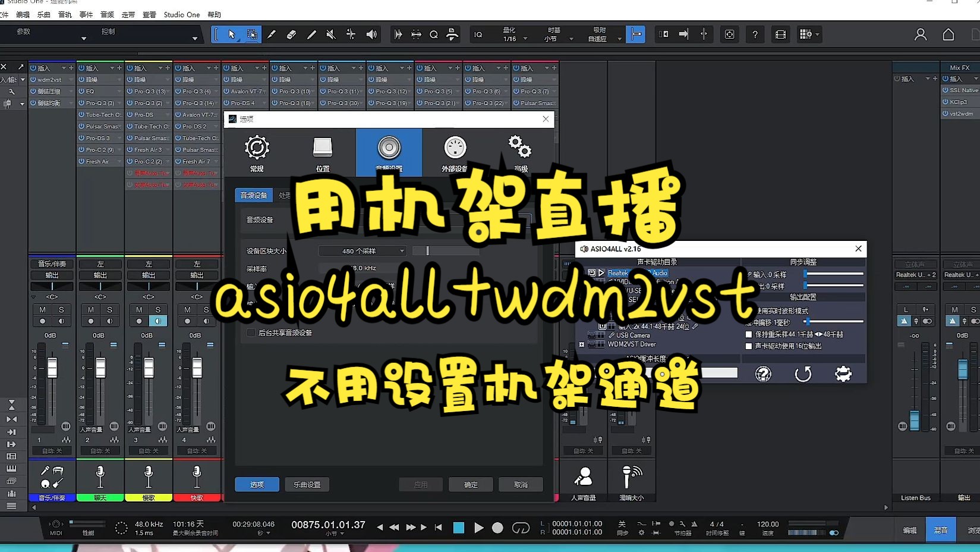980x552 pixels.
Task: Click the Play button in the transport
Action: coord(478,528)
